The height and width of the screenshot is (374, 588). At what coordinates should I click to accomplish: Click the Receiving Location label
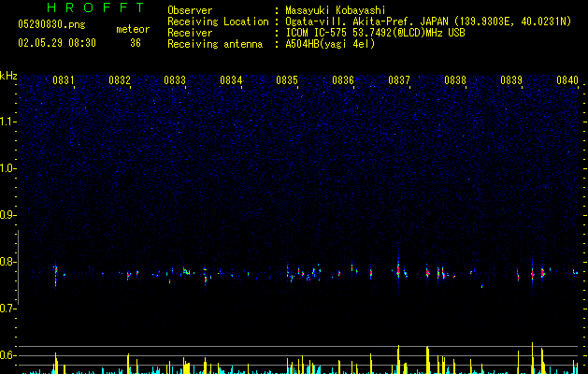coord(218,22)
